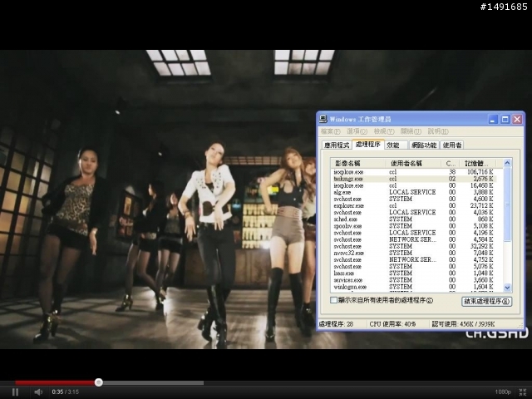Select the services.exe process row

(x=414, y=280)
